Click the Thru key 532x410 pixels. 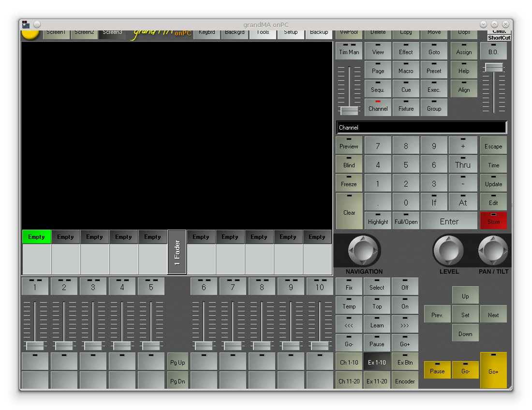[463, 164]
